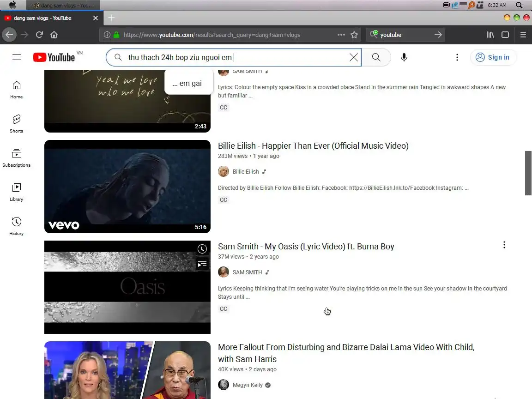Play the Billie Eilish vevo thumbnail
This screenshot has height=399, width=532.
[x=127, y=187]
